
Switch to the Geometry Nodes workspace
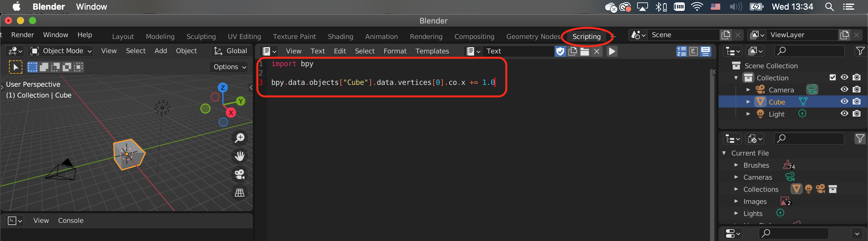point(533,37)
